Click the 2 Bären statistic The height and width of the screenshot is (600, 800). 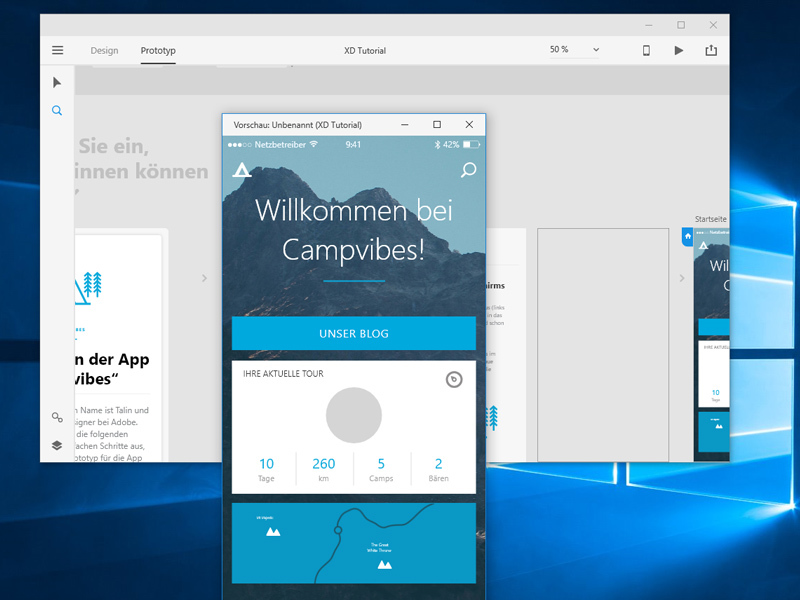point(438,469)
